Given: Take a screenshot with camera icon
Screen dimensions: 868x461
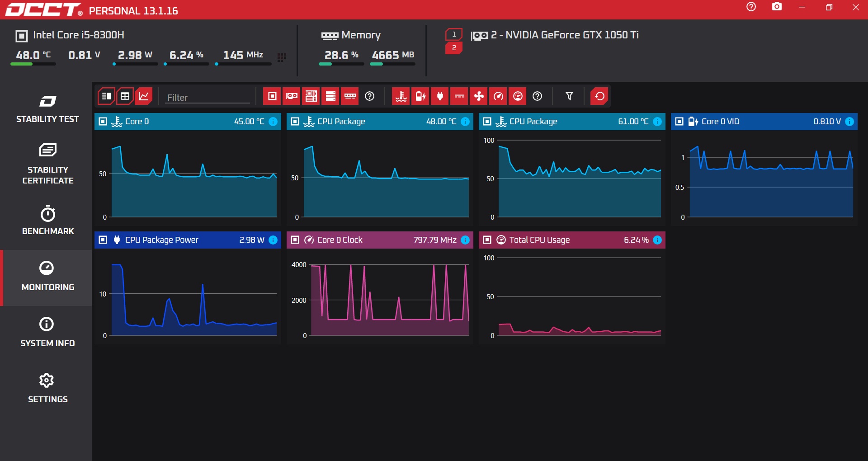Looking at the screenshot, I should pos(777,7).
